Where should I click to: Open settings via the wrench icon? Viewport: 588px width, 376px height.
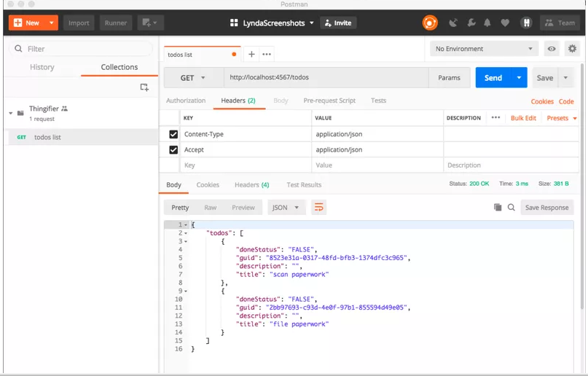click(x=471, y=23)
